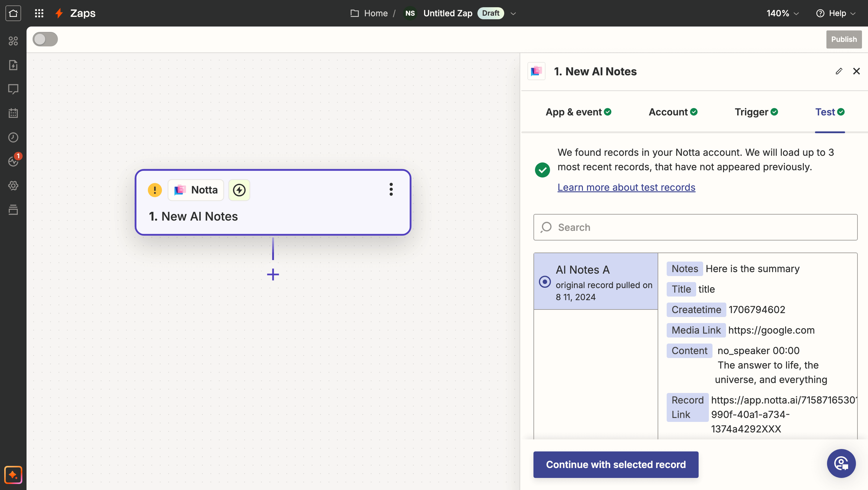Toggle the Zap on/off switch
The image size is (868, 490).
point(45,39)
